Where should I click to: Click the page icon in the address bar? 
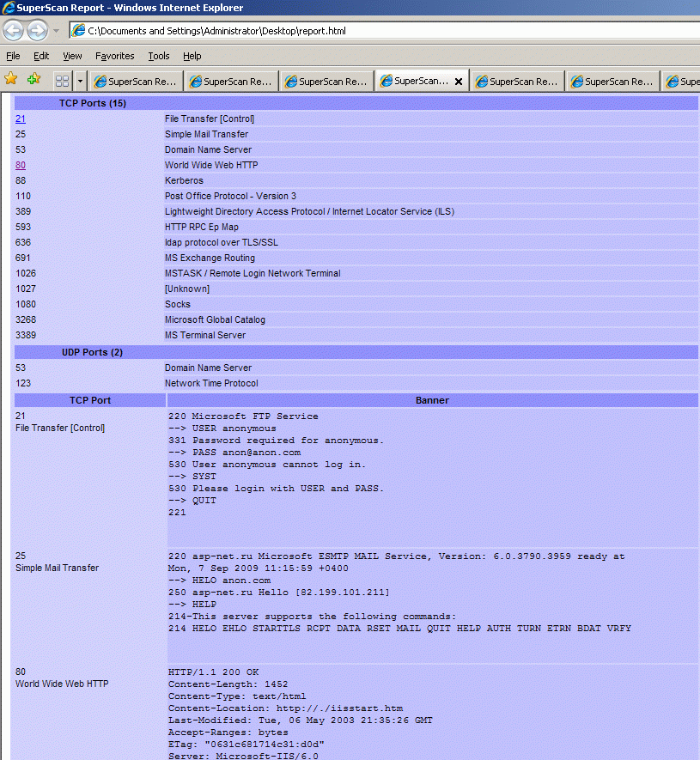tap(78, 31)
